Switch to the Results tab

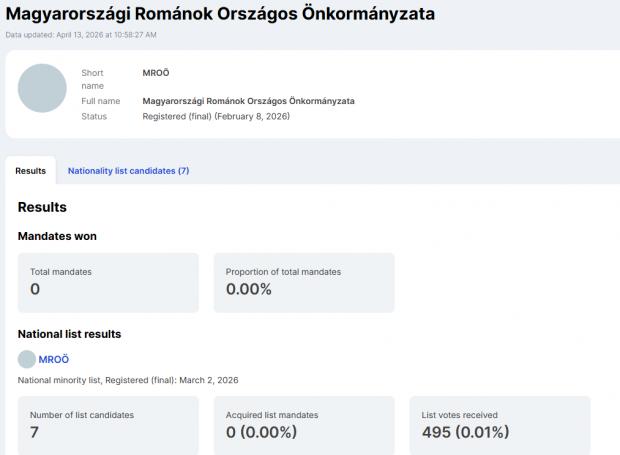point(30,171)
